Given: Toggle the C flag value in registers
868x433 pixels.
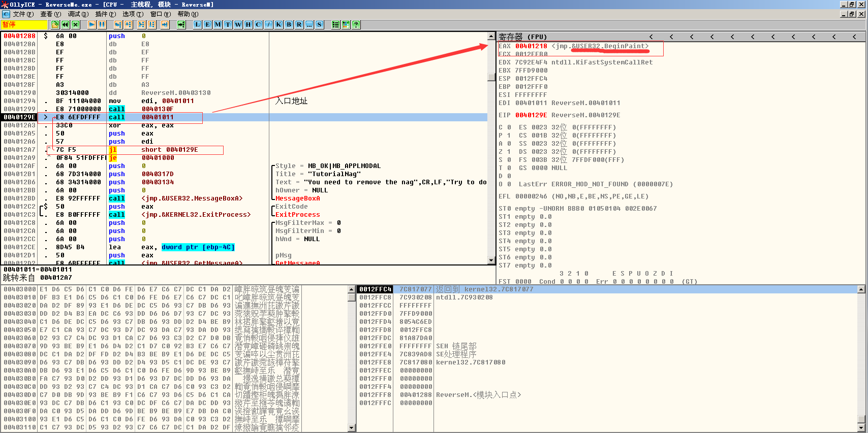Looking at the screenshot, I should (509, 127).
